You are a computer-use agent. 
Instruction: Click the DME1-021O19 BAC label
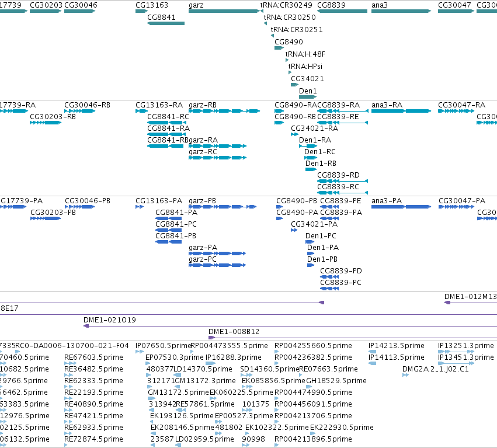pos(110,320)
